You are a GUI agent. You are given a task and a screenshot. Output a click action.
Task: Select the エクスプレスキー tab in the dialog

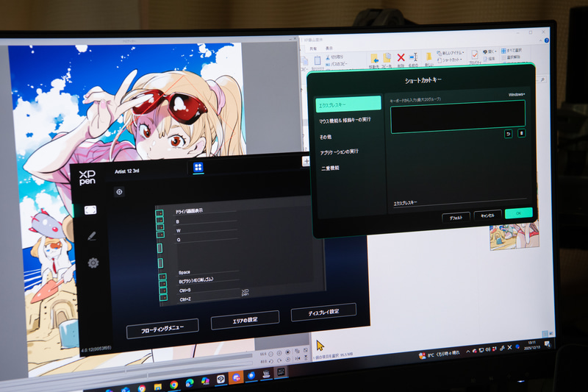[348, 104]
